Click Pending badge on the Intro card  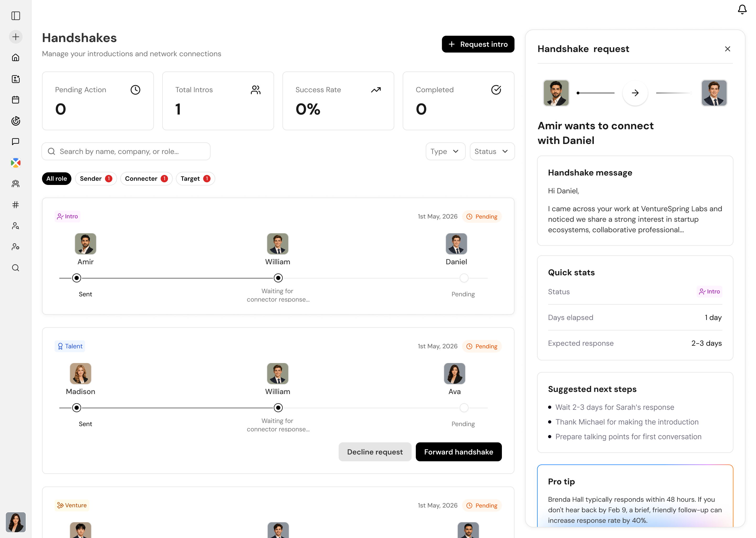482,216
